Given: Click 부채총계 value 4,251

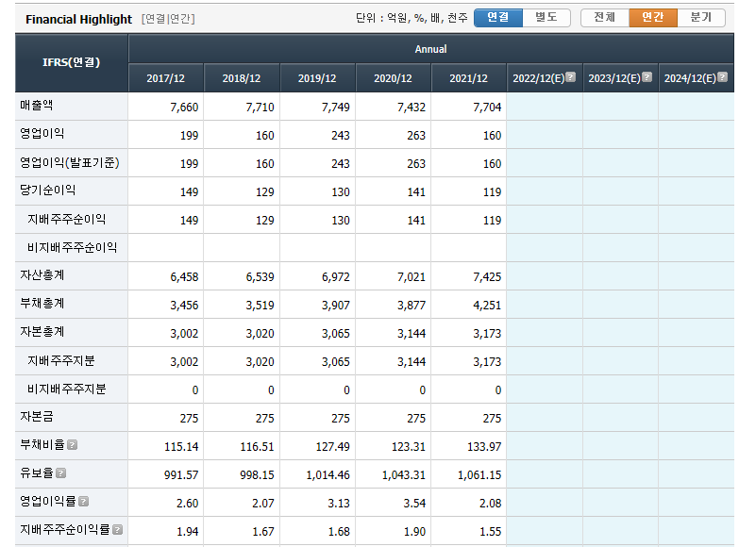Looking at the screenshot, I should [487, 306].
